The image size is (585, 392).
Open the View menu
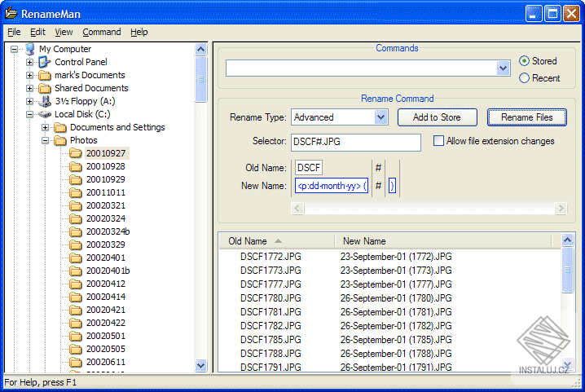pyautogui.click(x=64, y=32)
